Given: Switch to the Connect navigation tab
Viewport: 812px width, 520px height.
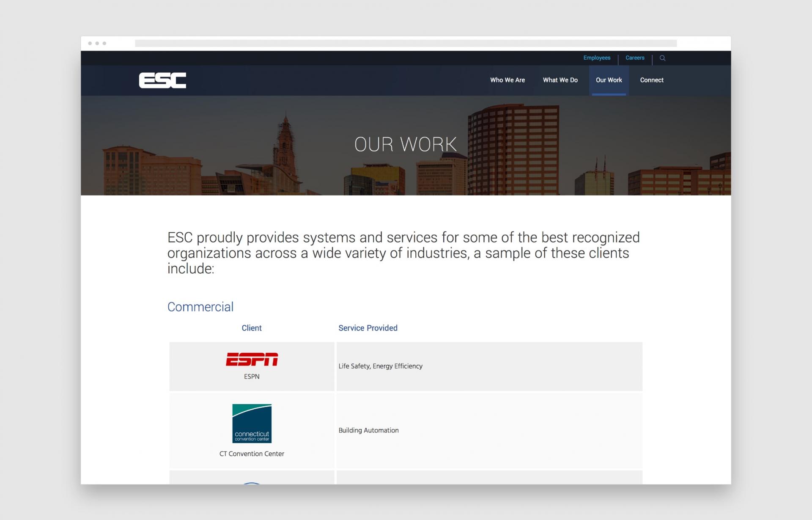Looking at the screenshot, I should click(x=652, y=80).
